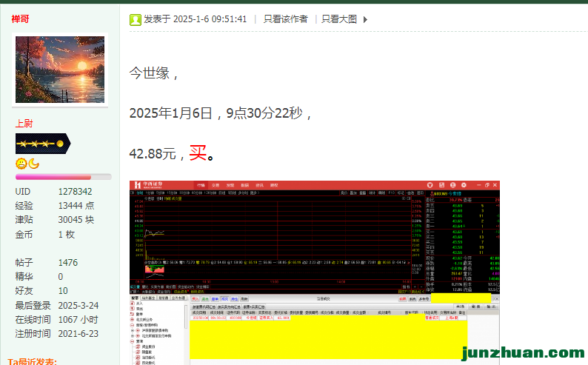Switch to the 行情 tab in trading app

[201, 185]
